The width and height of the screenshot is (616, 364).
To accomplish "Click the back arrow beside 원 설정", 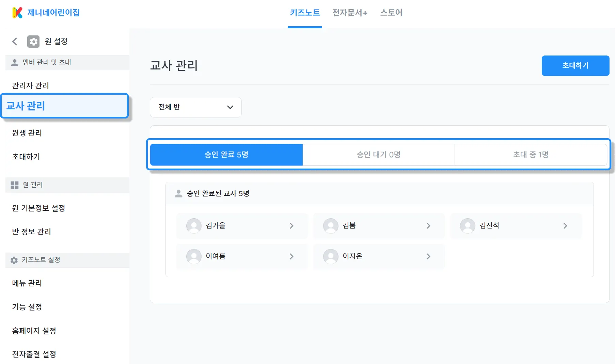I will tap(15, 42).
